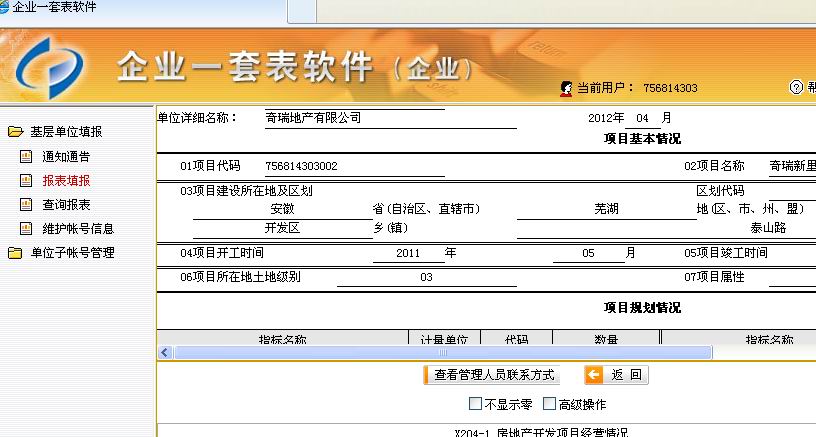Click the city field 芜湖
Image resolution: width=816 pixels, height=437 pixels.
coord(606,209)
